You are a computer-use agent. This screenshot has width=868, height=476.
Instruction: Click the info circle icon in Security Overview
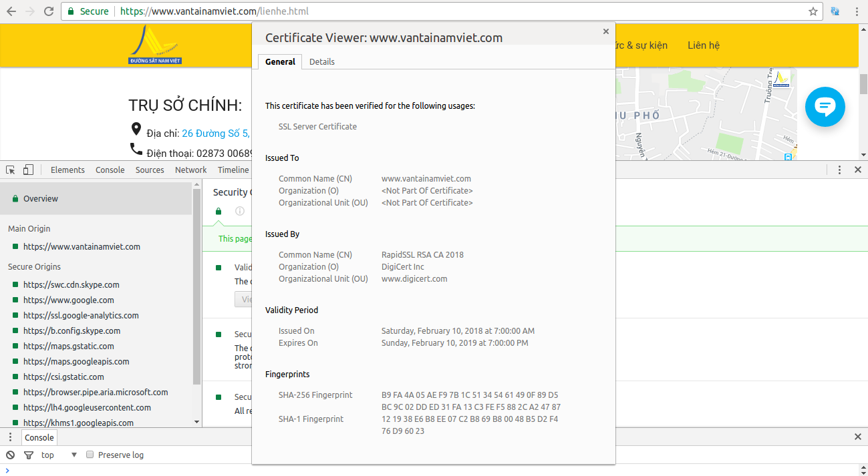click(240, 212)
